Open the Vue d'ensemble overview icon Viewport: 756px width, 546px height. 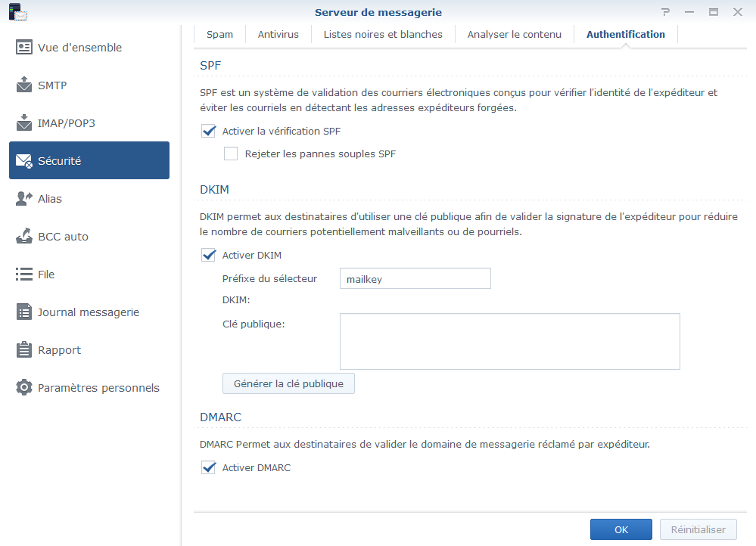(24, 48)
